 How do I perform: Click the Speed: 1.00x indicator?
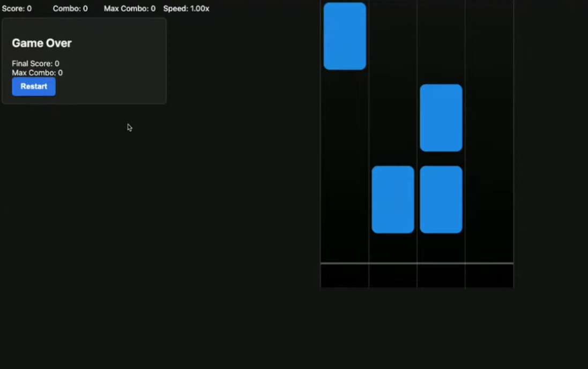pos(186,9)
